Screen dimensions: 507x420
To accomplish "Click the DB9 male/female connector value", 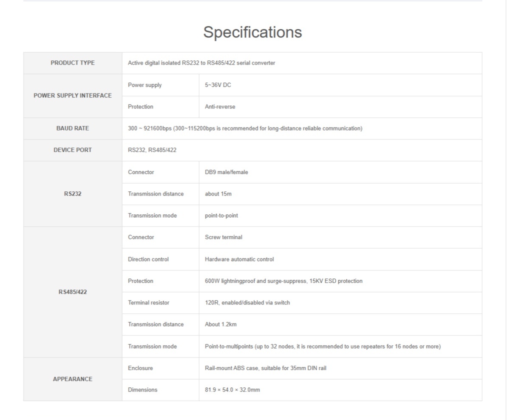I will click(x=227, y=172).
